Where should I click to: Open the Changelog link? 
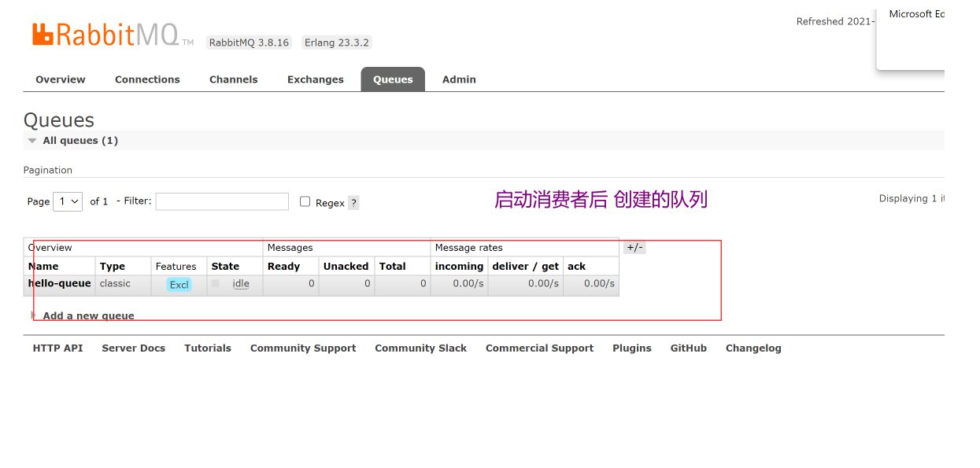(753, 348)
